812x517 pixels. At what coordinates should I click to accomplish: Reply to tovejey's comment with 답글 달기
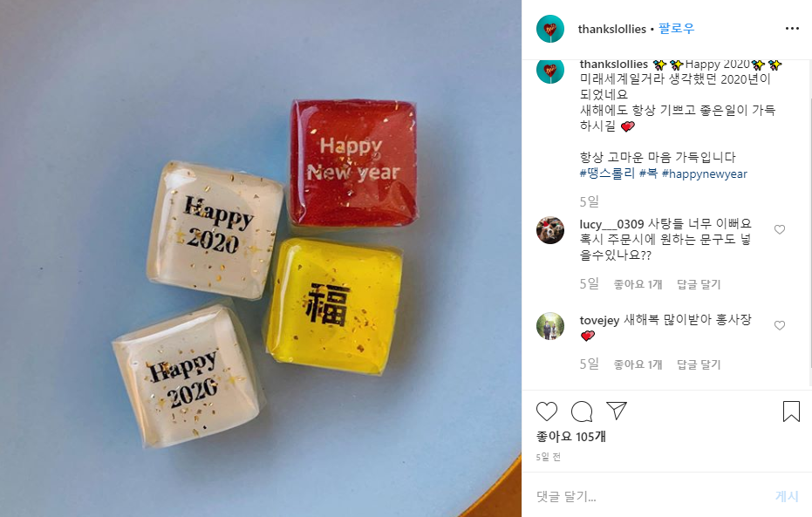[x=699, y=364]
